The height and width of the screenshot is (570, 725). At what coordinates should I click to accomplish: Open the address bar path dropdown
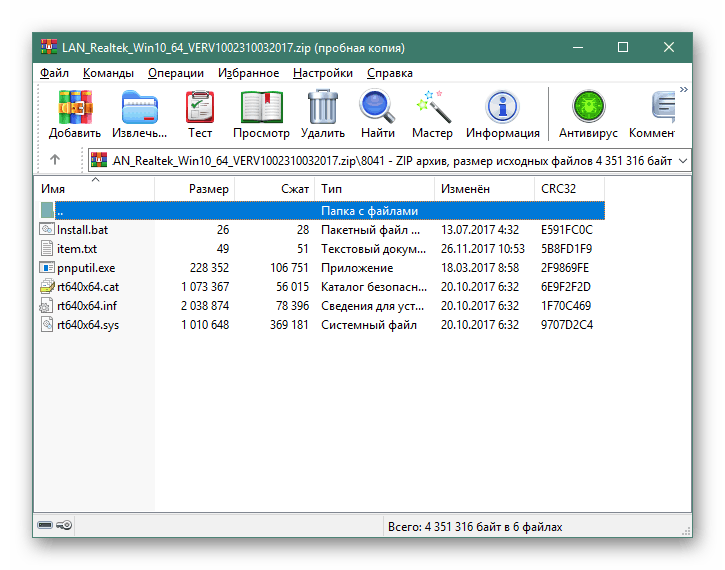(x=683, y=161)
